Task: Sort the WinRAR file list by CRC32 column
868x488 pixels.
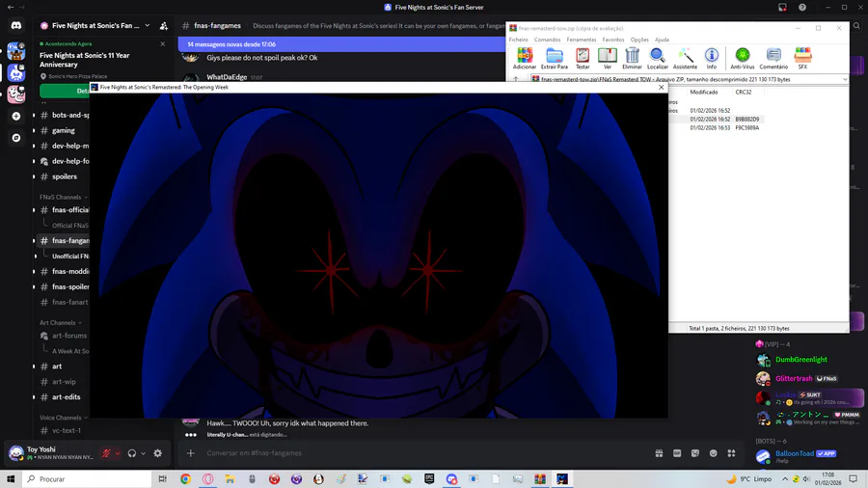Action: [x=743, y=93]
